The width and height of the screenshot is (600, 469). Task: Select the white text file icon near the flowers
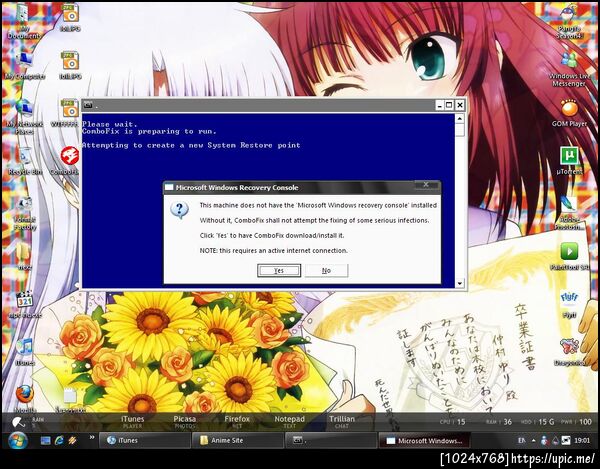coord(70,399)
